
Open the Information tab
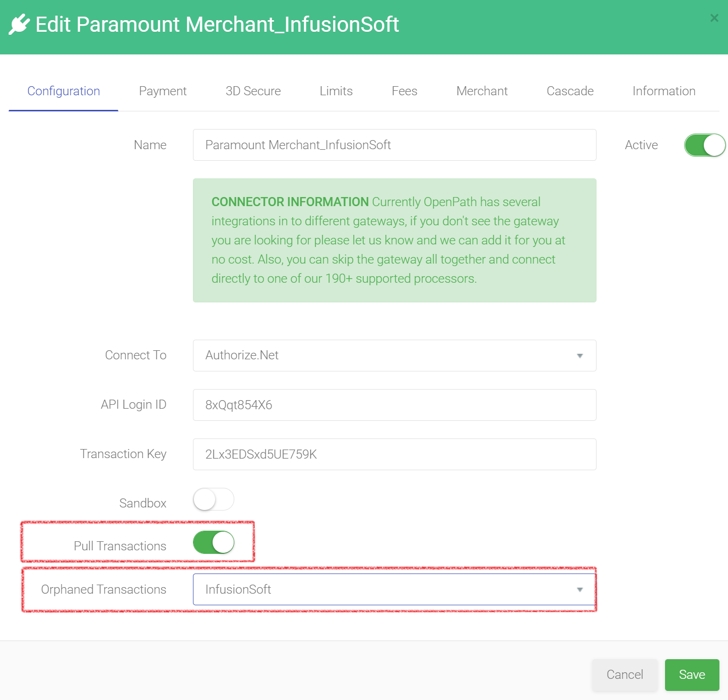click(x=664, y=91)
